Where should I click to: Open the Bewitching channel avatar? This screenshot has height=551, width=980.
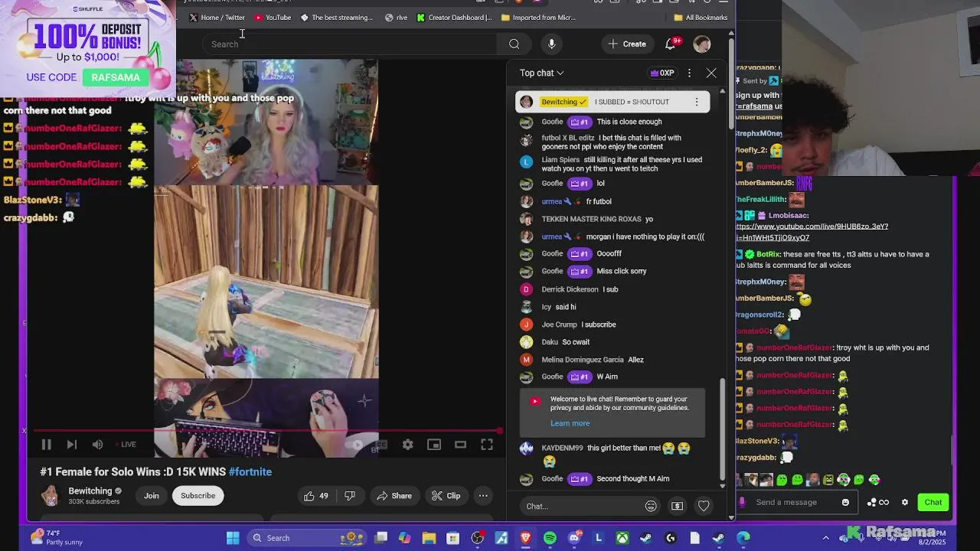tap(51, 496)
